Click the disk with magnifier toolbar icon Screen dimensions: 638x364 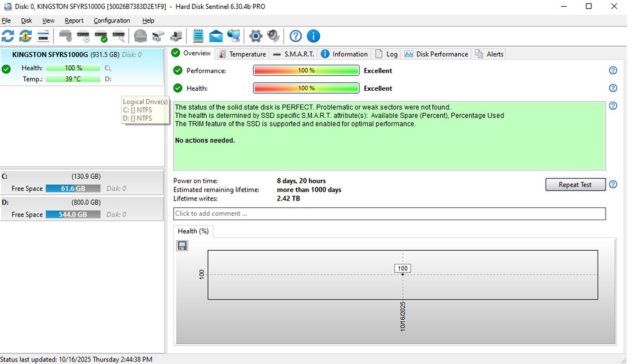[x=118, y=36]
